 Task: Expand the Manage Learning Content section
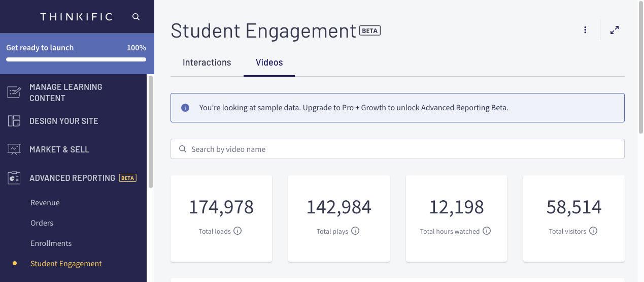(x=65, y=92)
